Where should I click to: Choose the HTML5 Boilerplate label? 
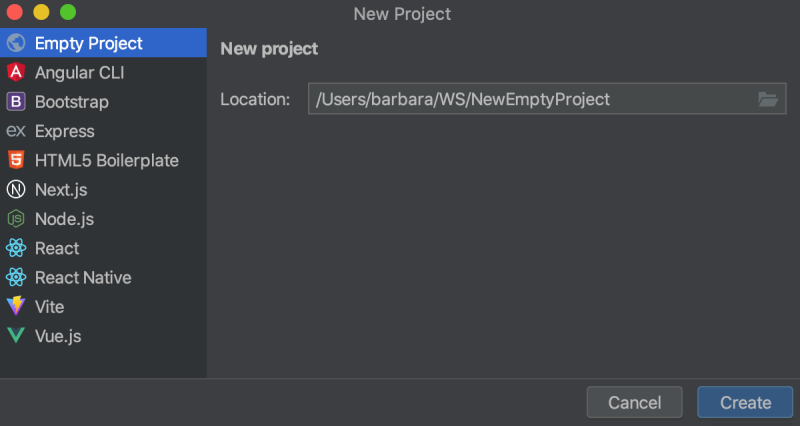coord(107,160)
